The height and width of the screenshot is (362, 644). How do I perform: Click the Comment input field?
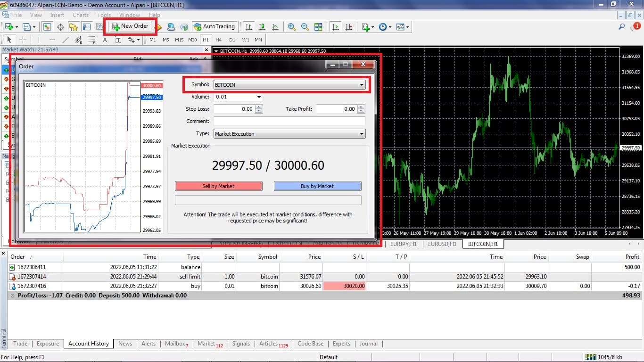click(289, 121)
